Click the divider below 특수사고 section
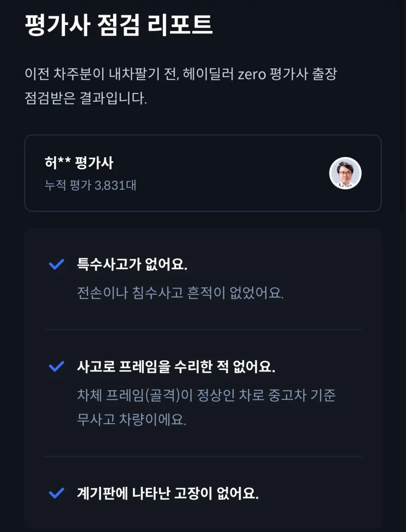The image size is (406, 532). coord(203,329)
